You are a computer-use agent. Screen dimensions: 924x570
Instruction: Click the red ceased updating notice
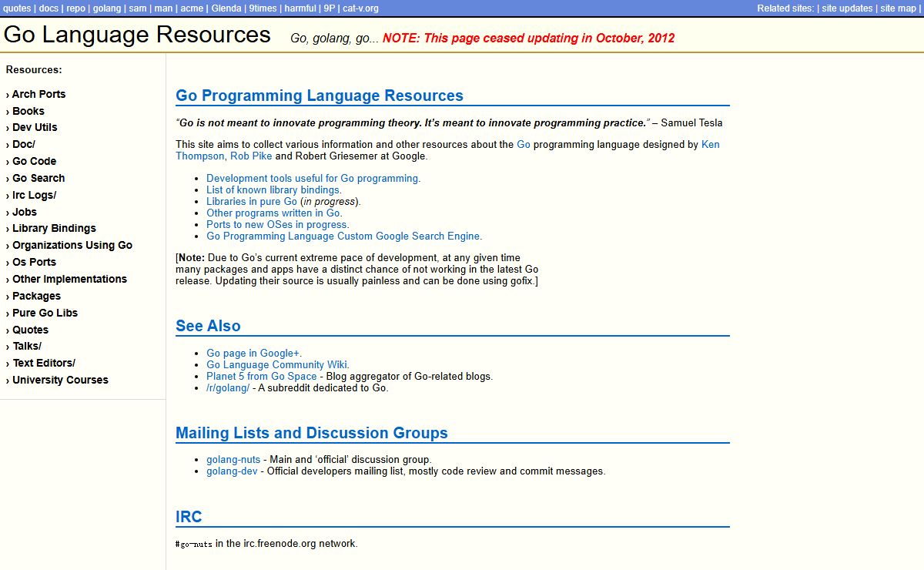coord(528,39)
